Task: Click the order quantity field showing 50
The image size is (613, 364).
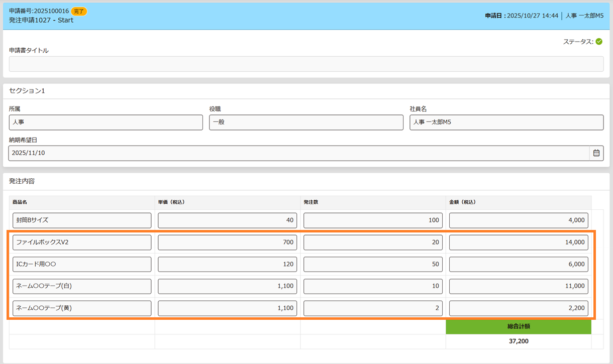Action: [373, 265]
